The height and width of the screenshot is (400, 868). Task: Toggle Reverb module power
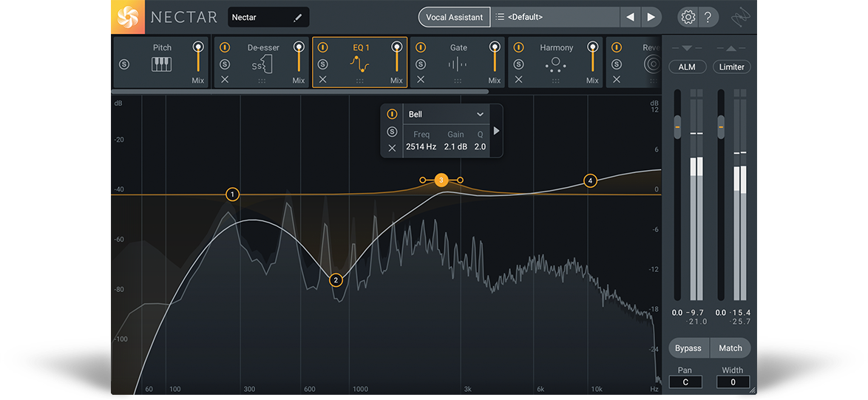point(617,48)
